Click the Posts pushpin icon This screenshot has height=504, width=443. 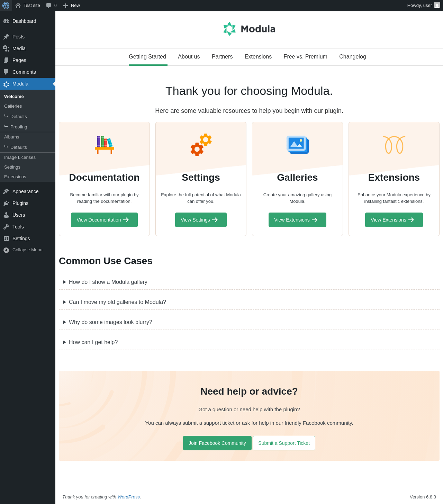[6, 37]
